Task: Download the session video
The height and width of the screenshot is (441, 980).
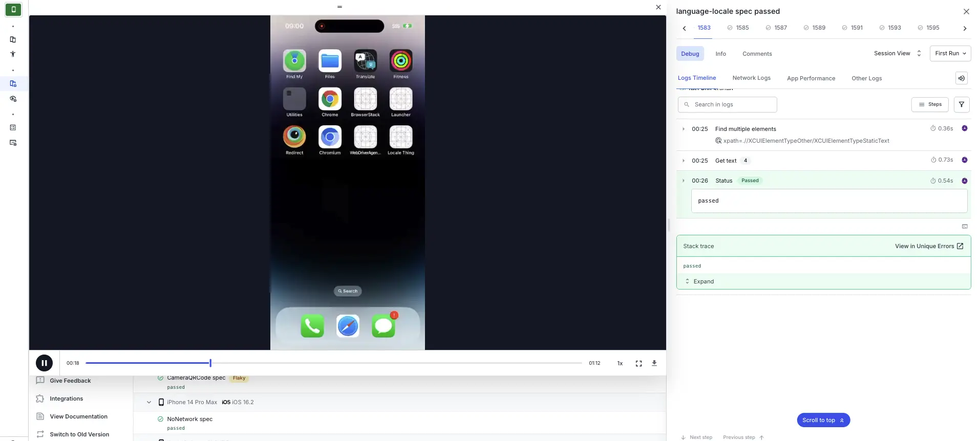Action: (654, 363)
